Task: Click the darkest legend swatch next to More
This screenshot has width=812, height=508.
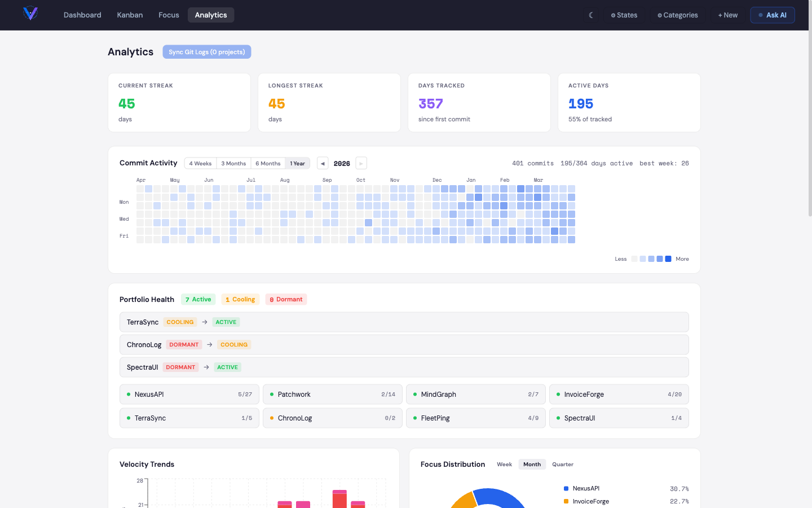Action: 668,259
